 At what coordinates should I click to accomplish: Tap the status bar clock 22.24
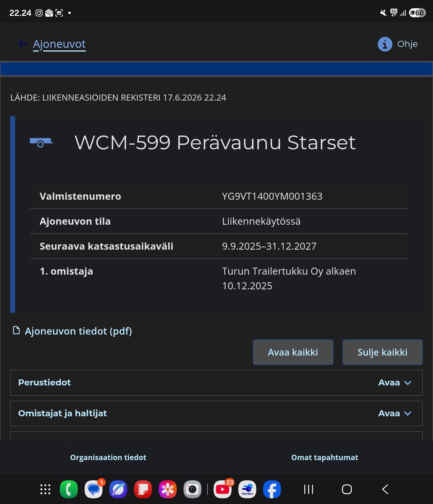[x=20, y=13]
